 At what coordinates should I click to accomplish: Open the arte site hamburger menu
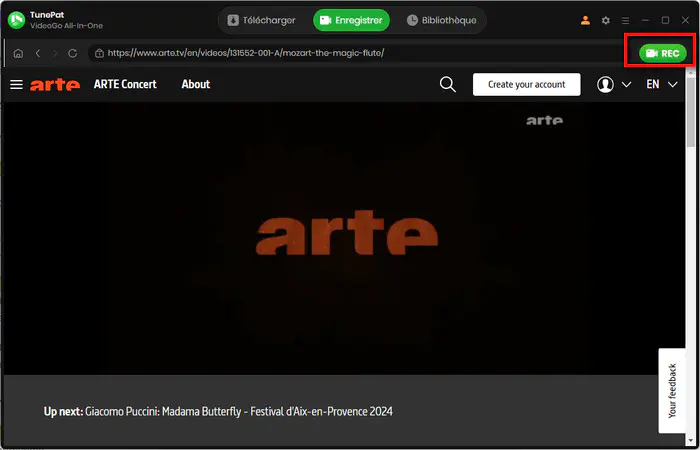17,84
